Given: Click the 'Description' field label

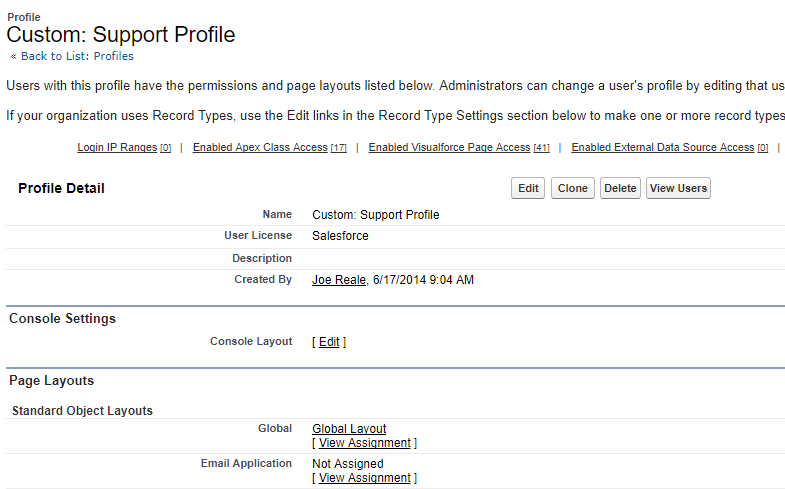Looking at the screenshot, I should point(262,258).
